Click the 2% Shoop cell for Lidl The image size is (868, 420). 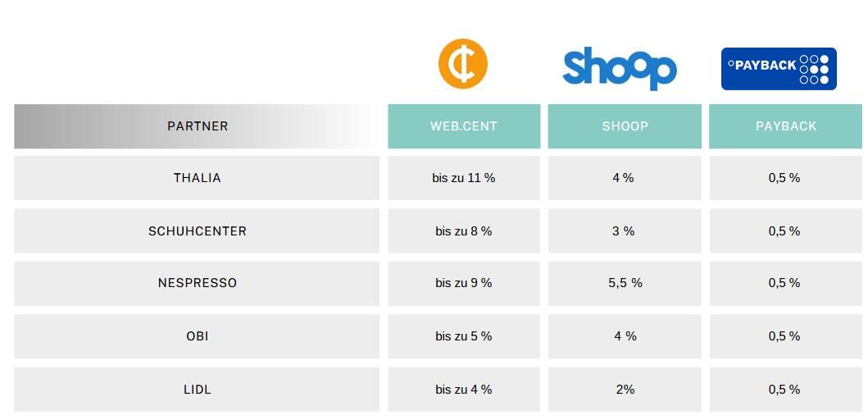(x=625, y=390)
